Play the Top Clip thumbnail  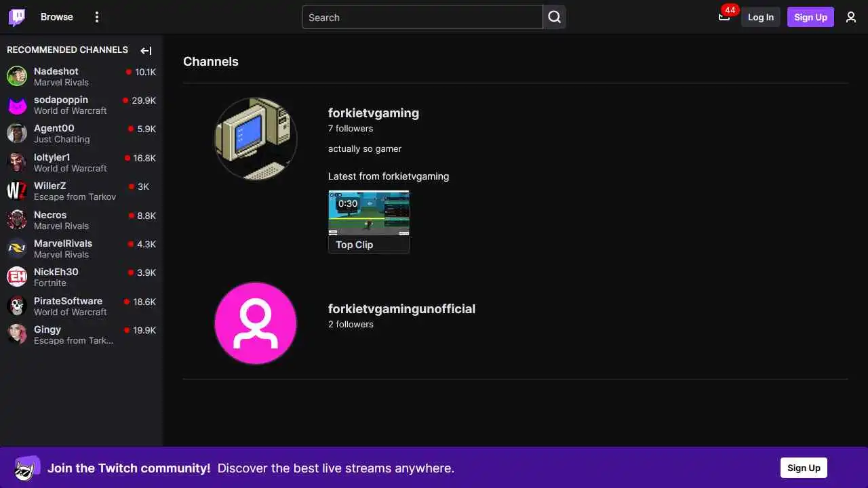point(369,213)
